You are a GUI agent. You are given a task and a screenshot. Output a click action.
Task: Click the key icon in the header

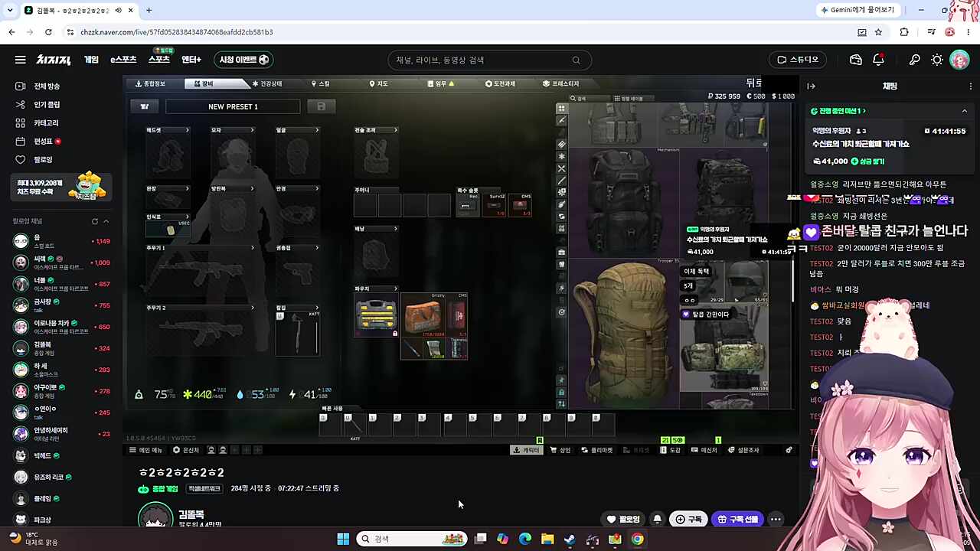point(914,60)
